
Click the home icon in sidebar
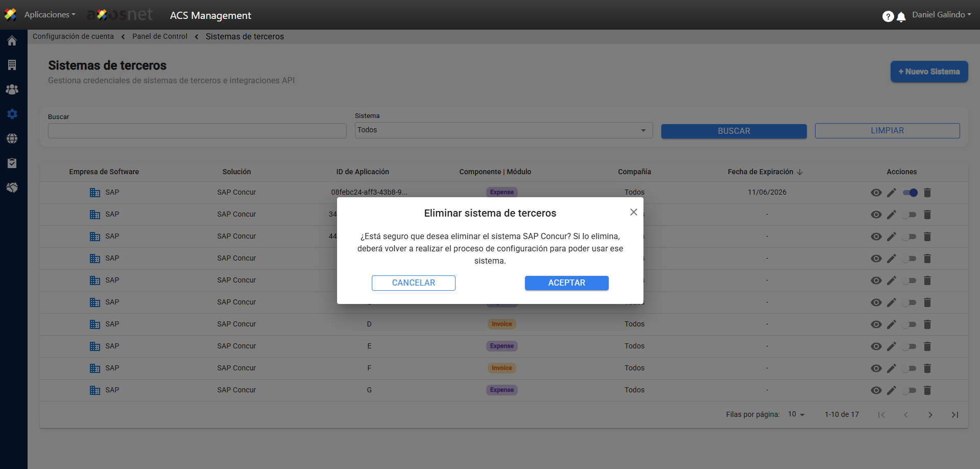(x=12, y=41)
